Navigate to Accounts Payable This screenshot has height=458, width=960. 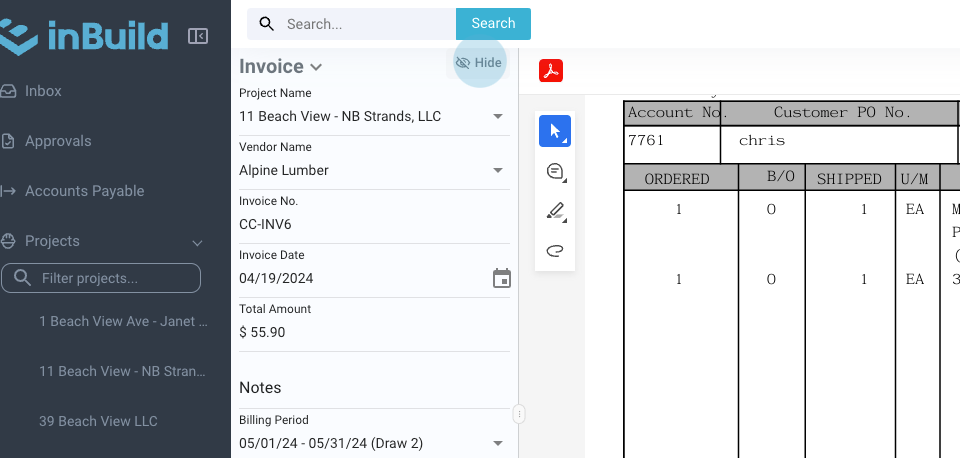(84, 191)
